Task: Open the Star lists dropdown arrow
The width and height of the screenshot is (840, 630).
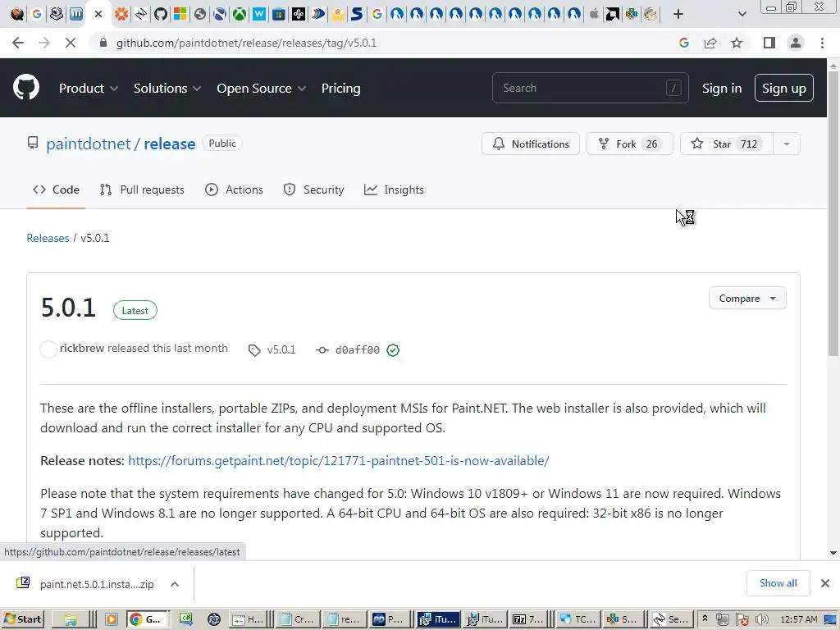Action: pyautogui.click(x=787, y=144)
